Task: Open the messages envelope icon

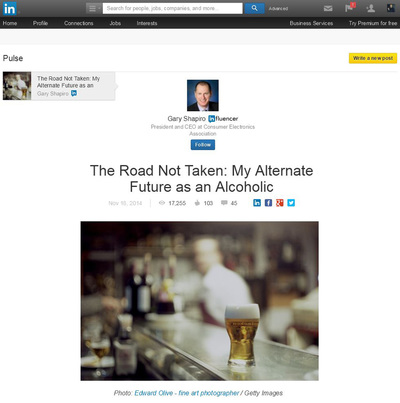Action: [328, 8]
